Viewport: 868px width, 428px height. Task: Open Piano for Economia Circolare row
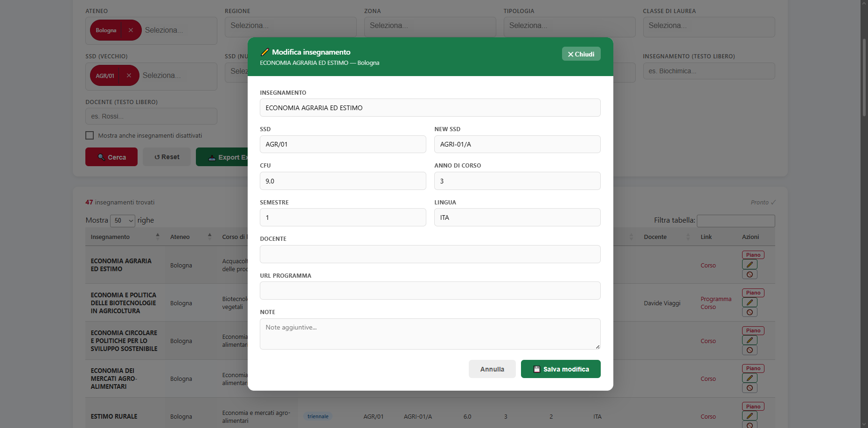pos(753,330)
